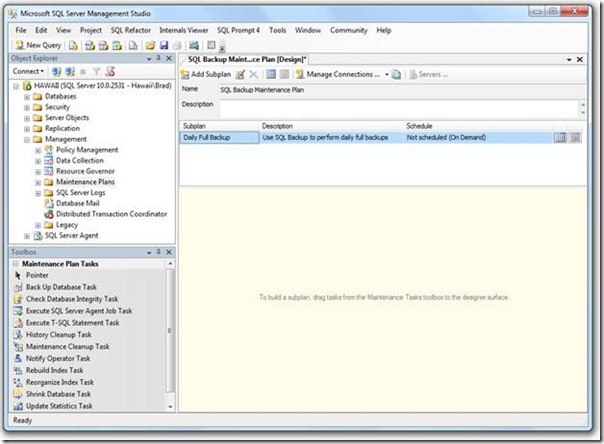Expand the SQL Server Agent node
This screenshot has width=604, height=444.
[x=27, y=236]
